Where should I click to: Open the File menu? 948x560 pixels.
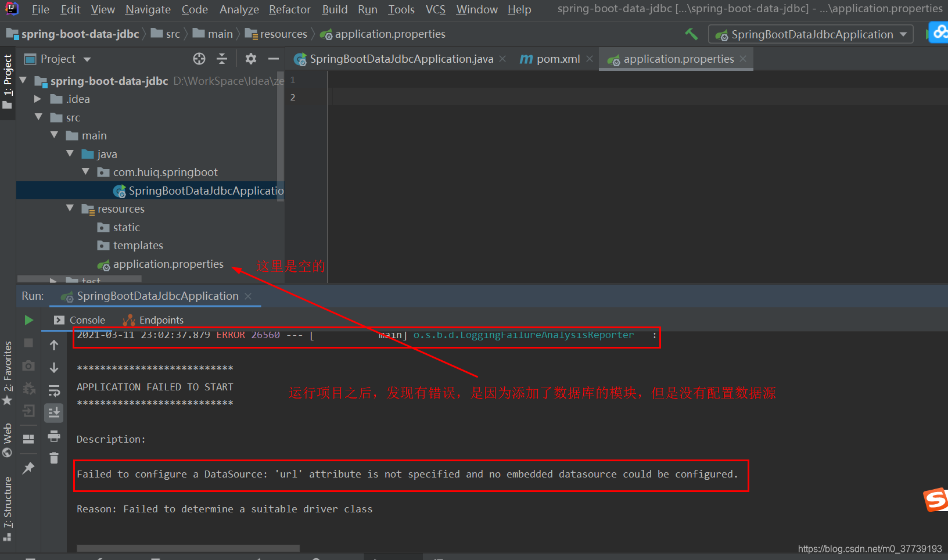[x=40, y=9]
